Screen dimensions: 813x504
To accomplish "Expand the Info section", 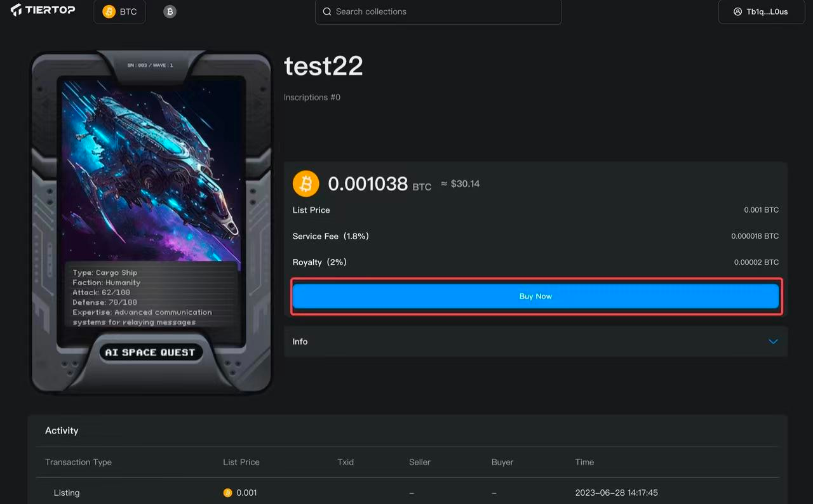I will [x=535, y=342].
